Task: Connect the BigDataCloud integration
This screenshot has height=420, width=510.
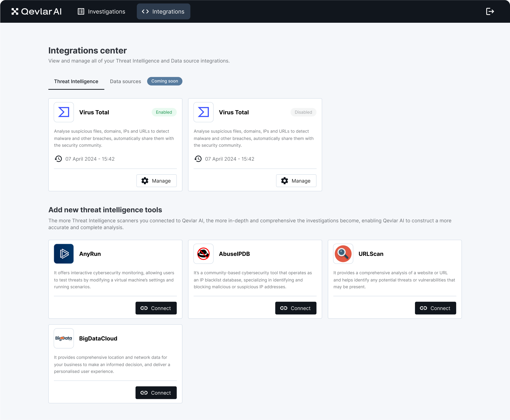Action: [156, 393]
